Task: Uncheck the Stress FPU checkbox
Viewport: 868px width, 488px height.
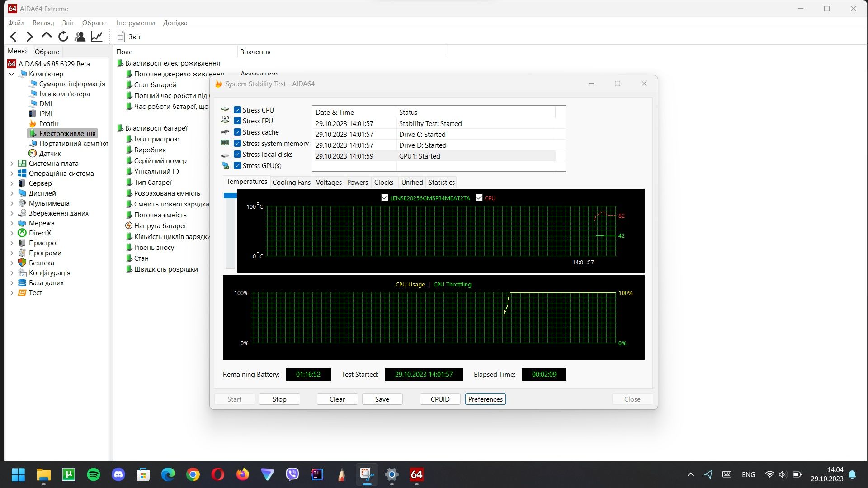Action: click(237, 121)
